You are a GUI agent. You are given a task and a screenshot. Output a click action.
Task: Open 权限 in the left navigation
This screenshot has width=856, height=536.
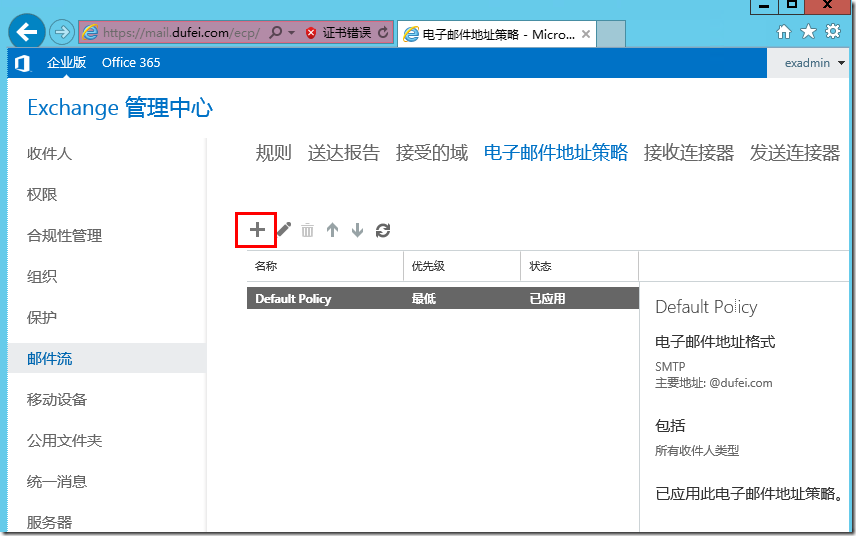[x=42, y=194]
